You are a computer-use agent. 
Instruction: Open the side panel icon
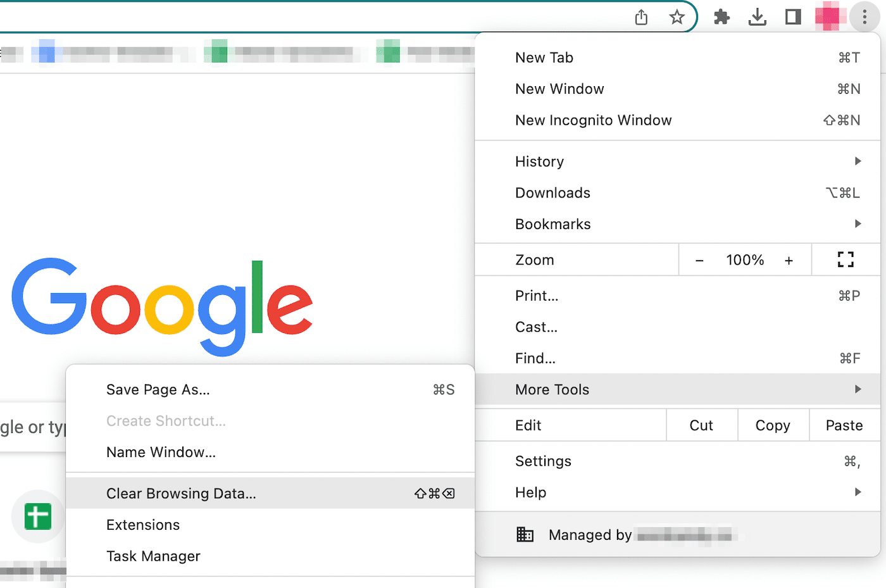point(792,17)
